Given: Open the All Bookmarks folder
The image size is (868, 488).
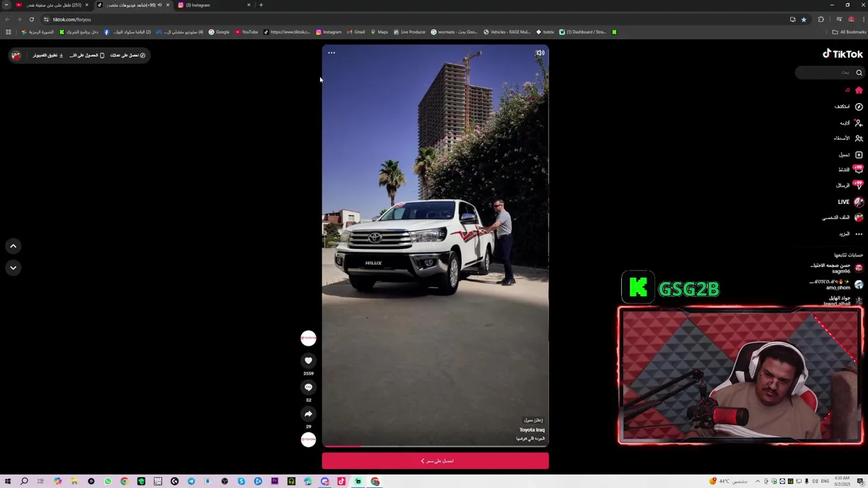Looking at the screenshot, I should tap(850, 32).
